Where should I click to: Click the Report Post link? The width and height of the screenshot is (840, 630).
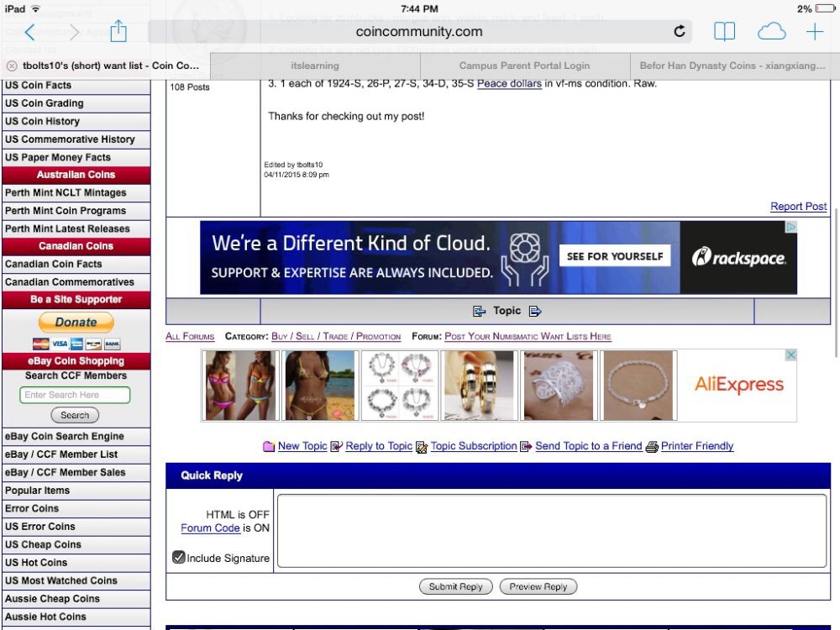click(x=798, y=207)
